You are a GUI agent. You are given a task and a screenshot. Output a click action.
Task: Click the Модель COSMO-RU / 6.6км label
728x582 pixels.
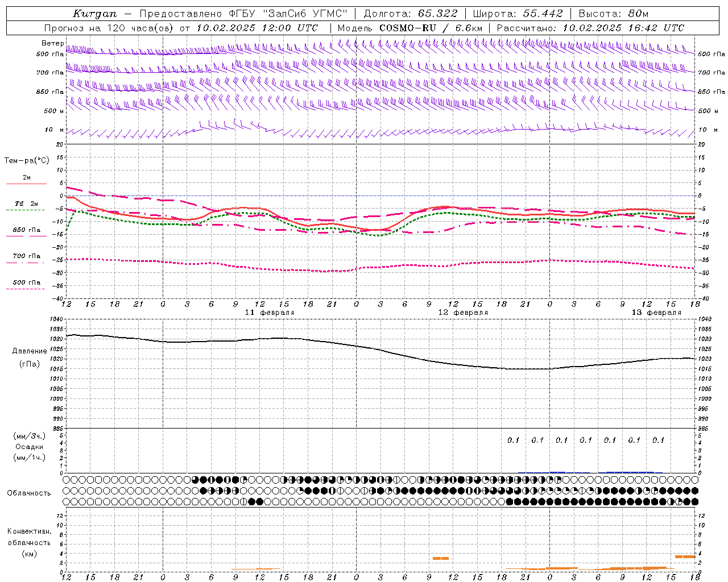pos(410,28)
